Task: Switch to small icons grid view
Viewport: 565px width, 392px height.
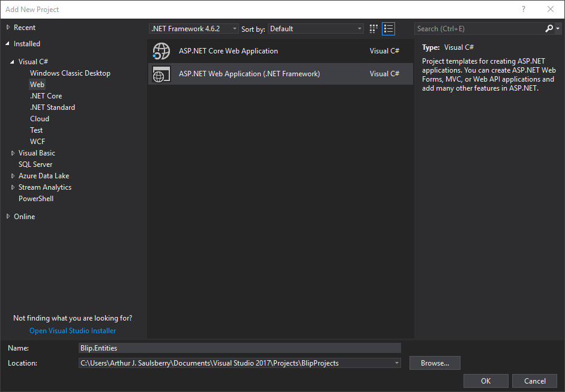Action: pyautogui.click(x=373, y=29)
